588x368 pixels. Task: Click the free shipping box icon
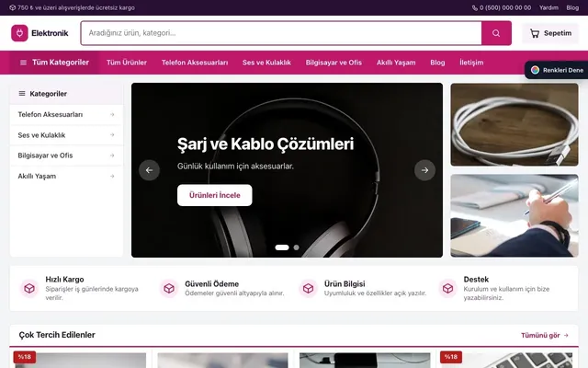pyautogui.click(x=12, y=7)
